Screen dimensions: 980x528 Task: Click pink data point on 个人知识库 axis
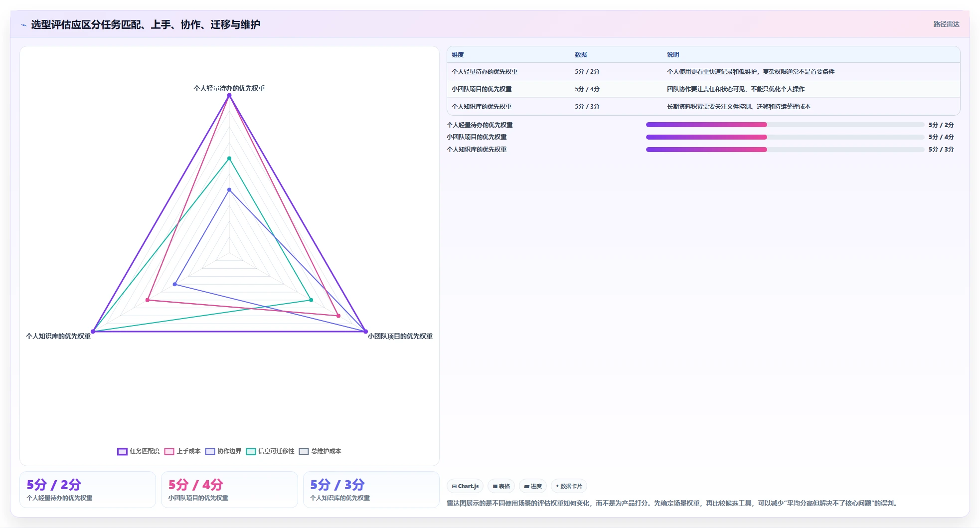(x=148, y=300)
